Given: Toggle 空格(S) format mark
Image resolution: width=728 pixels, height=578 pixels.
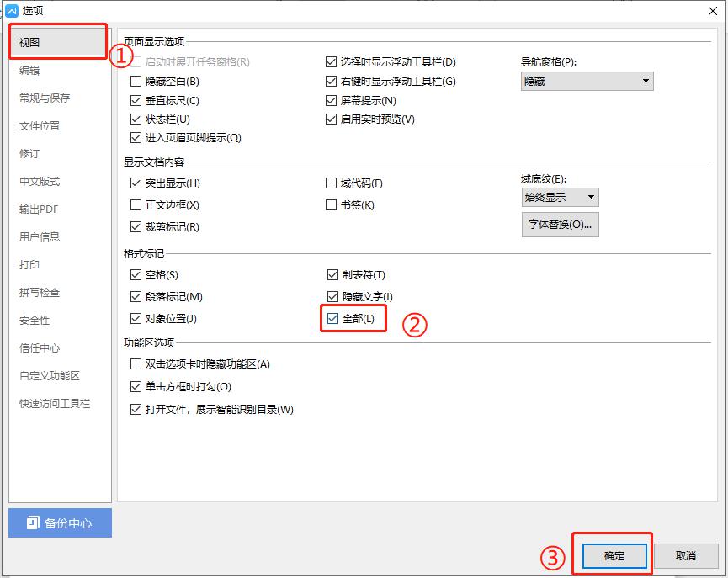Looking at the screenshot, I should coord(136,275).
